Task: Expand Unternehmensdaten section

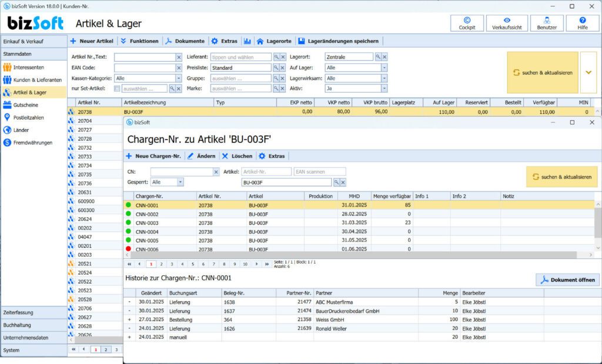Action: pos(34,338)
